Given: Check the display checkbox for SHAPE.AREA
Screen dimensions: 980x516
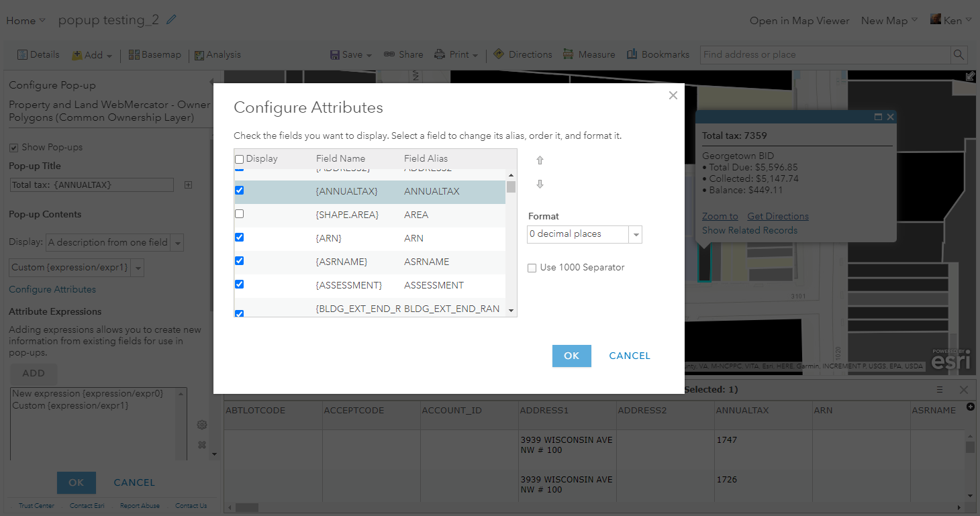Looking at the screenshot, I should pyautogui.click(x=239, y=214).
